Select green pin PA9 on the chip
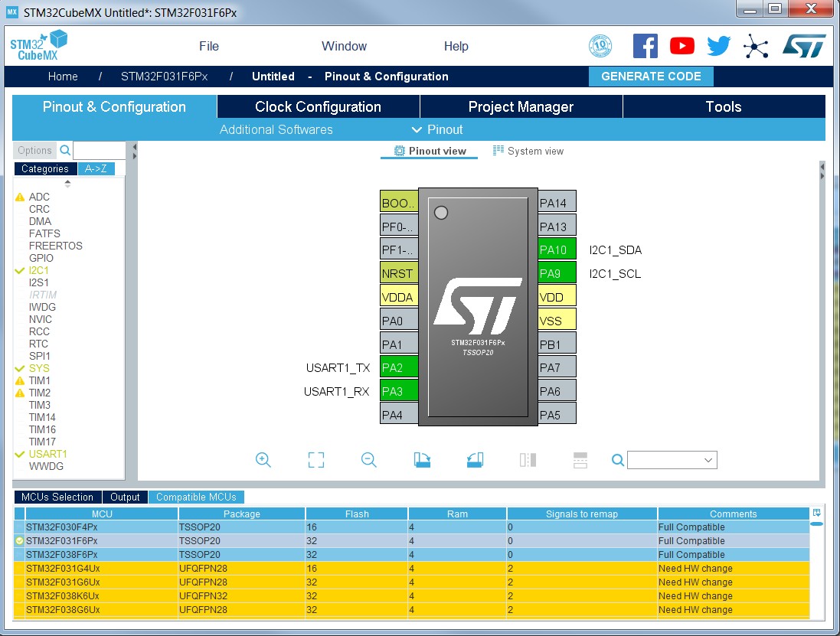 (x=557, y=273)
